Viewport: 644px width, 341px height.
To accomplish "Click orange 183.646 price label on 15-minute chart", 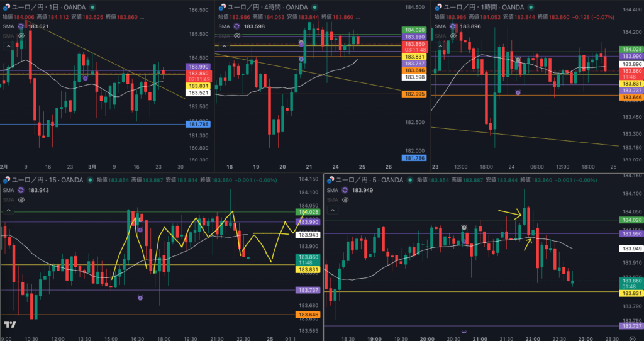I will [308, 315].
